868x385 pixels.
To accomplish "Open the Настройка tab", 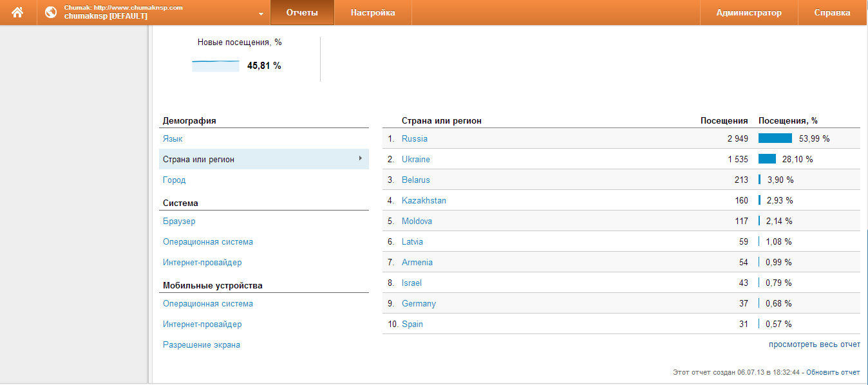I will (x=373, y=12).
